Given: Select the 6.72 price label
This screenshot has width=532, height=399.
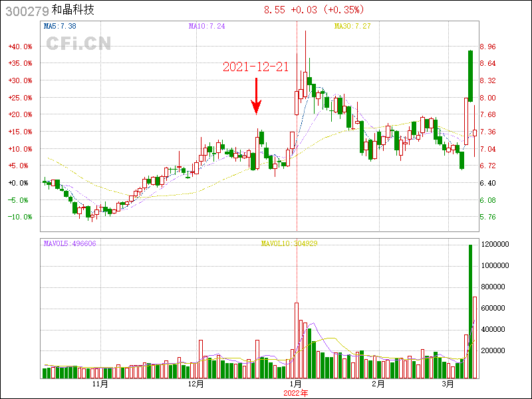Looking at the screenshot, I should pyautogui.click(x=488, y=166).
